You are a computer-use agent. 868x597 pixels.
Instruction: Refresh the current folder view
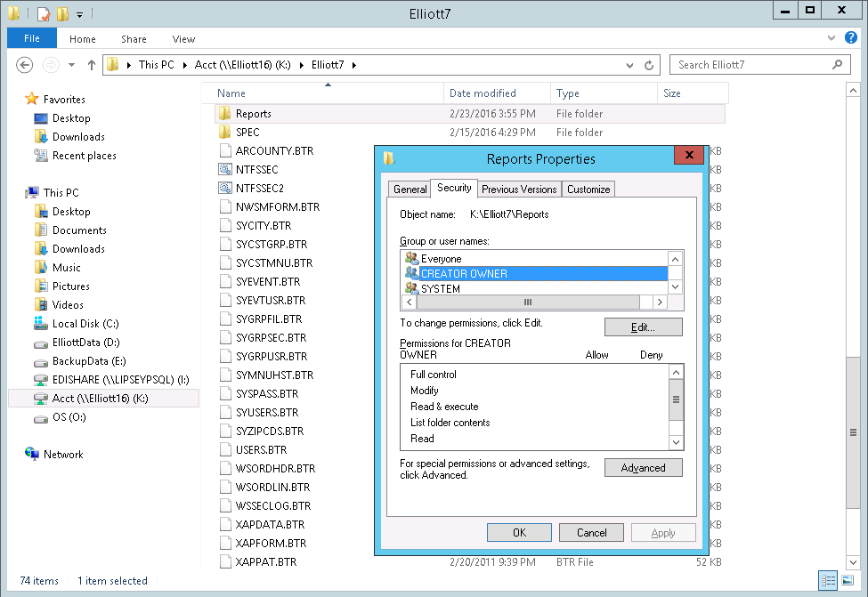(649, 65)
